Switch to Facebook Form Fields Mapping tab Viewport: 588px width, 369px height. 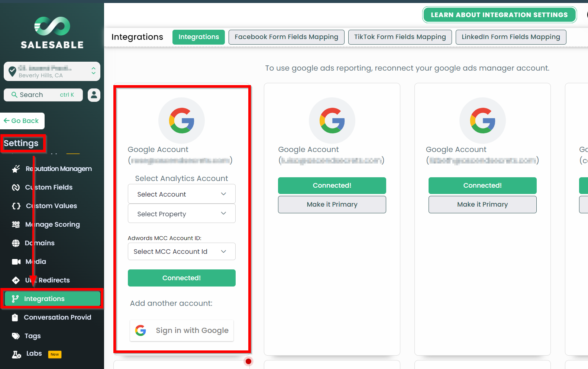pyautogui.click(x=287, y=37)
